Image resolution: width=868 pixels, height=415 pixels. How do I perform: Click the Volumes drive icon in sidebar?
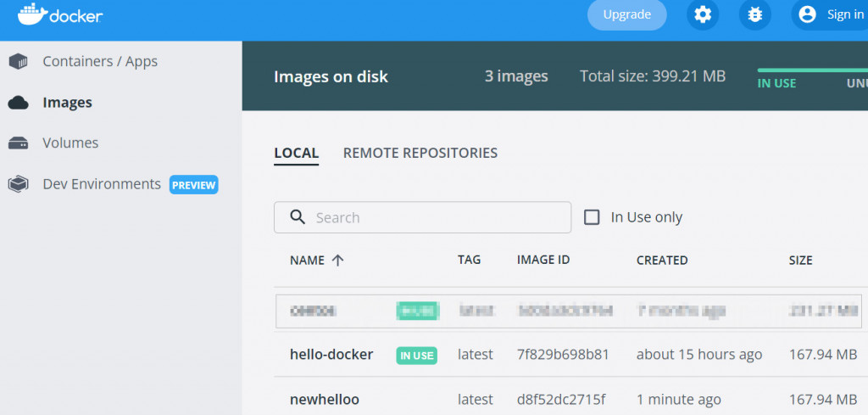pyautogui.click(x=19, y=143)
